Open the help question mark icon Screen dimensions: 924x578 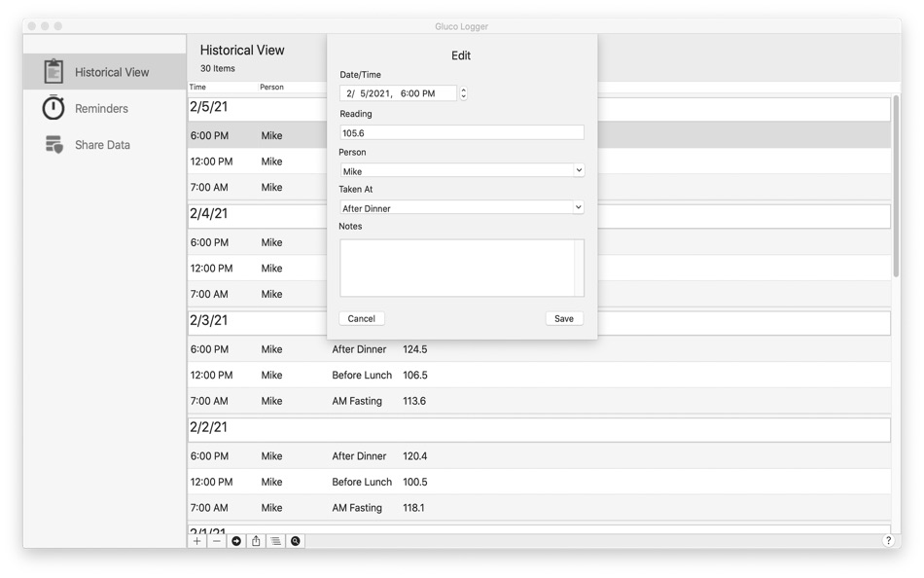click(887, 541)
